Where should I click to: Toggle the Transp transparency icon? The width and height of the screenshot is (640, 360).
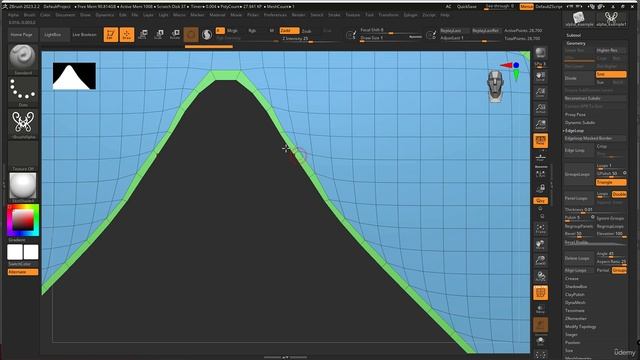pos(540,309)
